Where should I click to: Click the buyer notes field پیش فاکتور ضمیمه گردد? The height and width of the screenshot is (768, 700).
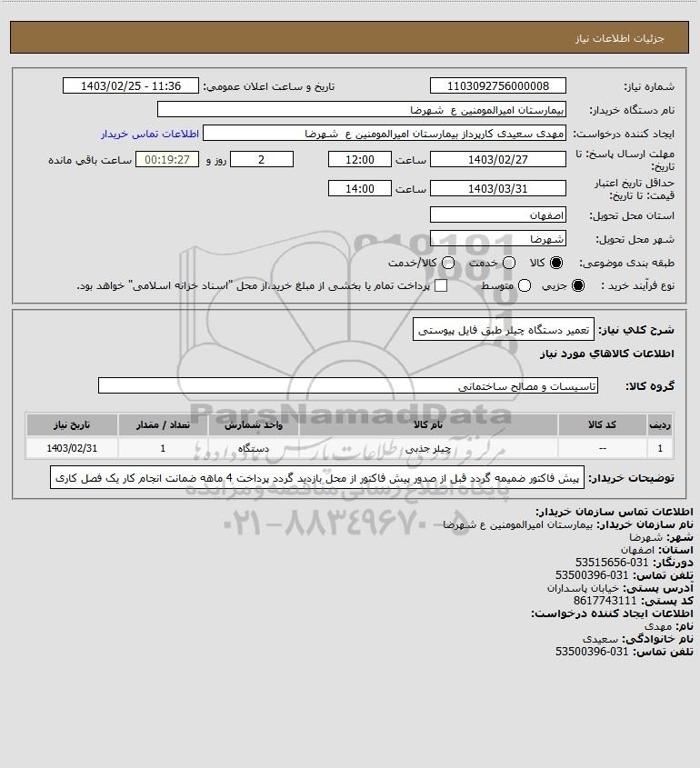(317, 478)
